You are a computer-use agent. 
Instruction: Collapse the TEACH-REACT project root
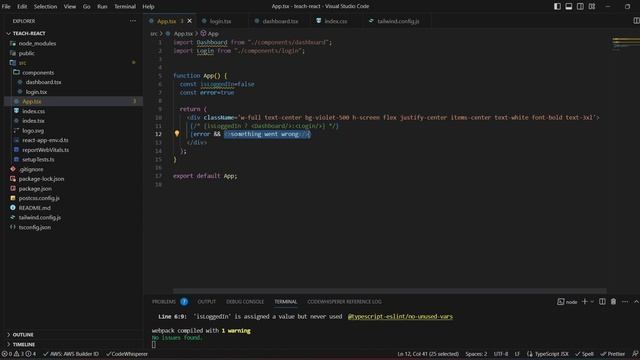click(29, 33)
